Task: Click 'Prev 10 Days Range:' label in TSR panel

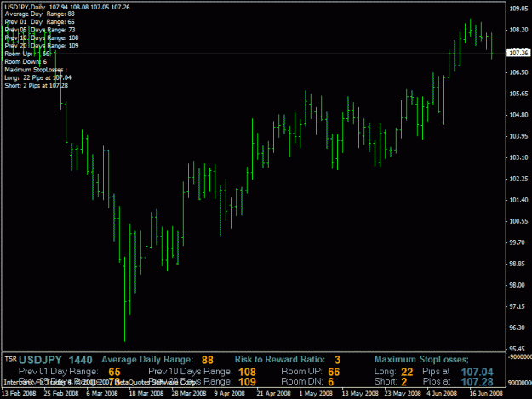Action: [x=191, y=372]
